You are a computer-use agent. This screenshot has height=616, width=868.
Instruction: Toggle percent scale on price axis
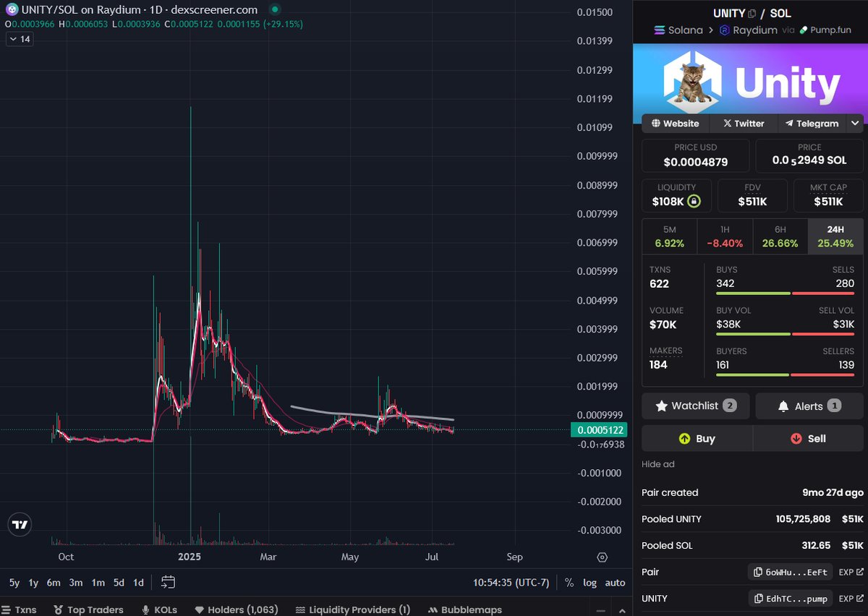(x=569, y=583)
